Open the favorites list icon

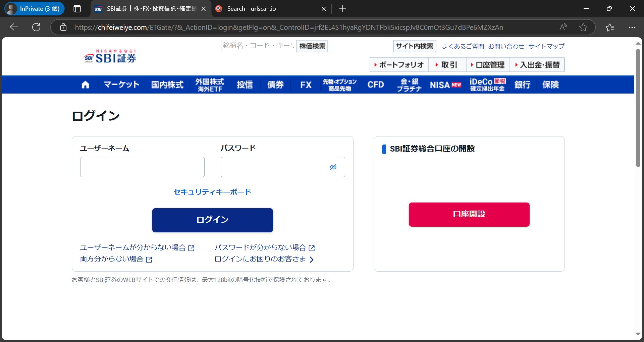610,27
